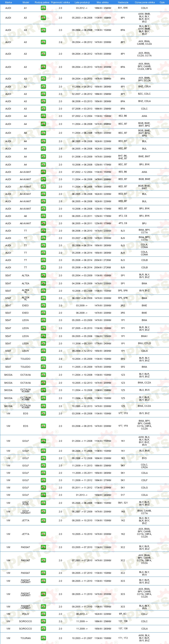Click the body code cell 8H7, B6, 8HE, B7
The image size is (169, 644).
(123, 157)
